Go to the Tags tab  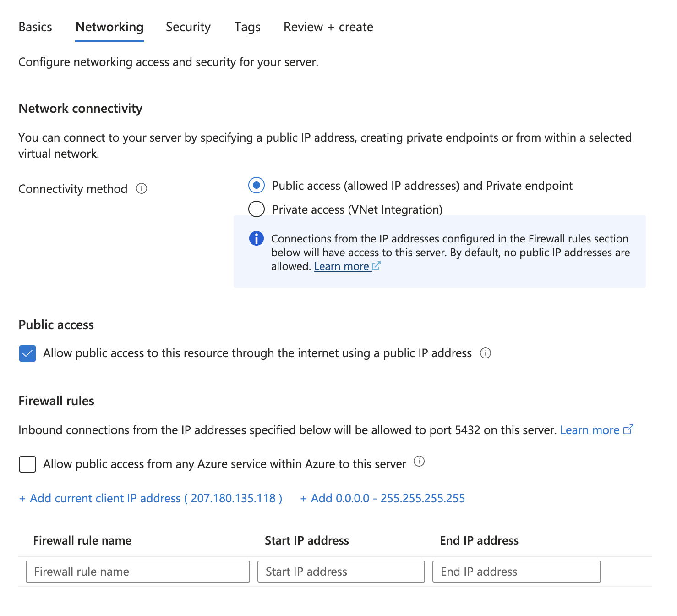[x=247, y=27]
